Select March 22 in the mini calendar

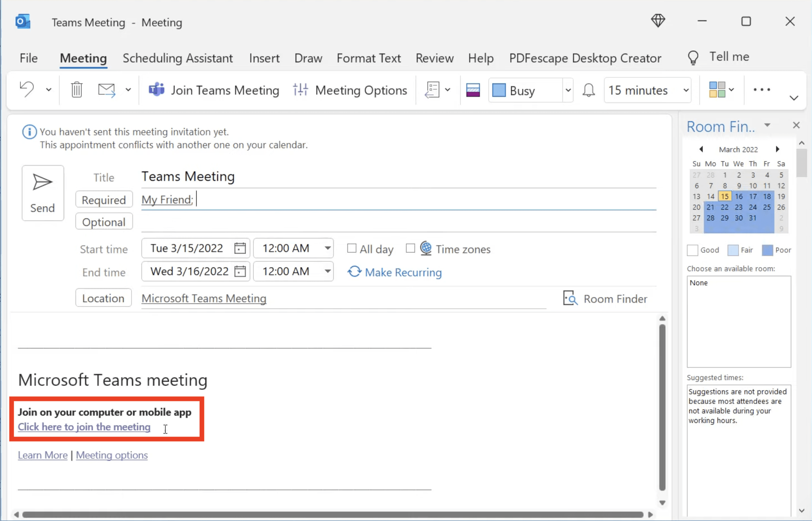click(x=724, y=207)
